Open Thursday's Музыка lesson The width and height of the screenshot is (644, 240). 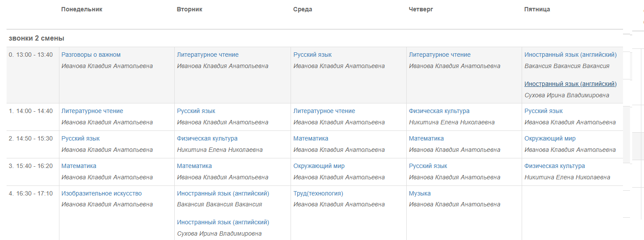pyautogui.click(x=419, y=193)
